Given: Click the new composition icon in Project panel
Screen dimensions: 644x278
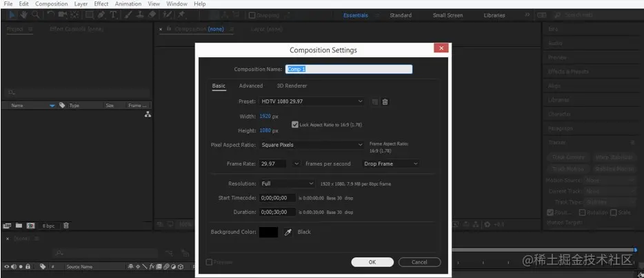Looking at the screenshot, I should tap(30, 226).
